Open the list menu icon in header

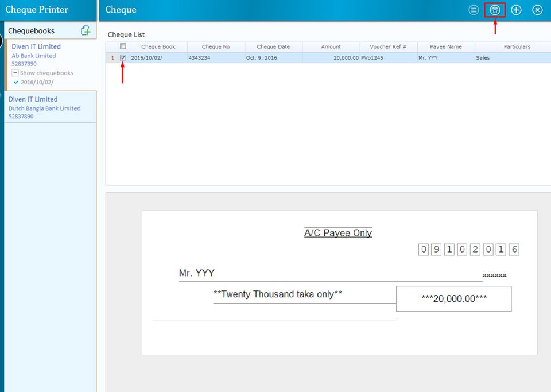pyautogui.click(x=474, y=10)
